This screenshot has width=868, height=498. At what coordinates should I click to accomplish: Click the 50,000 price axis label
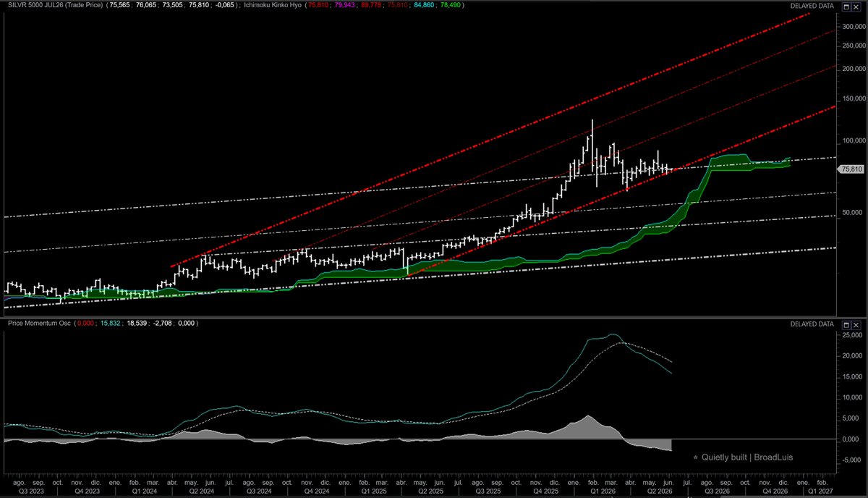[x=852, y=213]
